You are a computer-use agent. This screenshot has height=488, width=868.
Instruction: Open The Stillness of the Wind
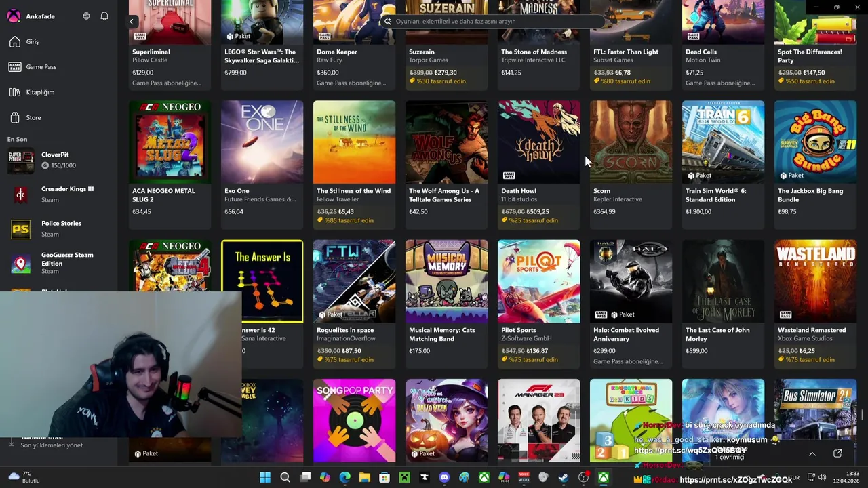point(355,165)
